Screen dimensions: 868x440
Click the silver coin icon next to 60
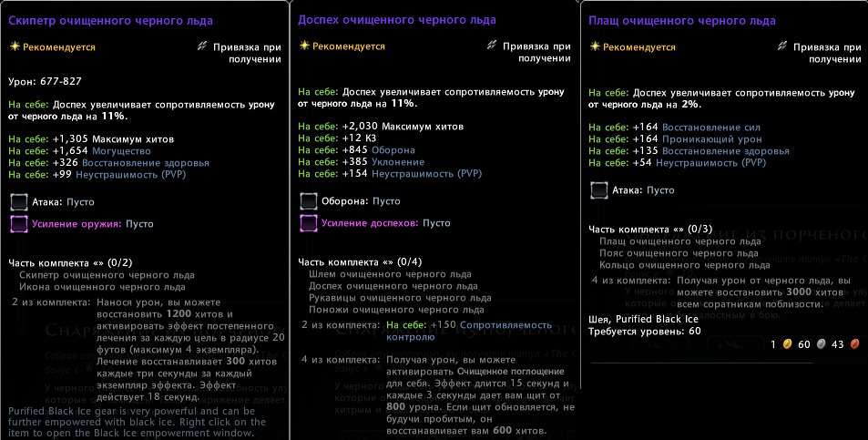pyautogui.click(x=821, y=344)
